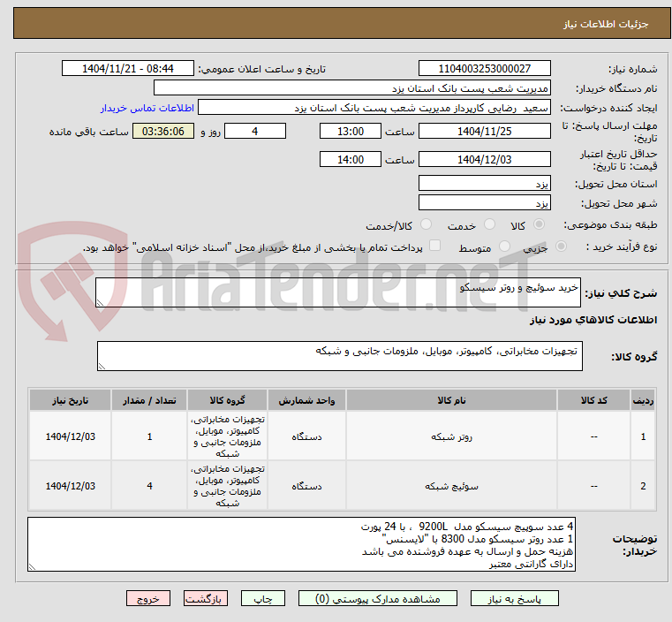Click the روتر شبکه item name cell
This screenshot has width=672, height=622.
tap(451, 436)
